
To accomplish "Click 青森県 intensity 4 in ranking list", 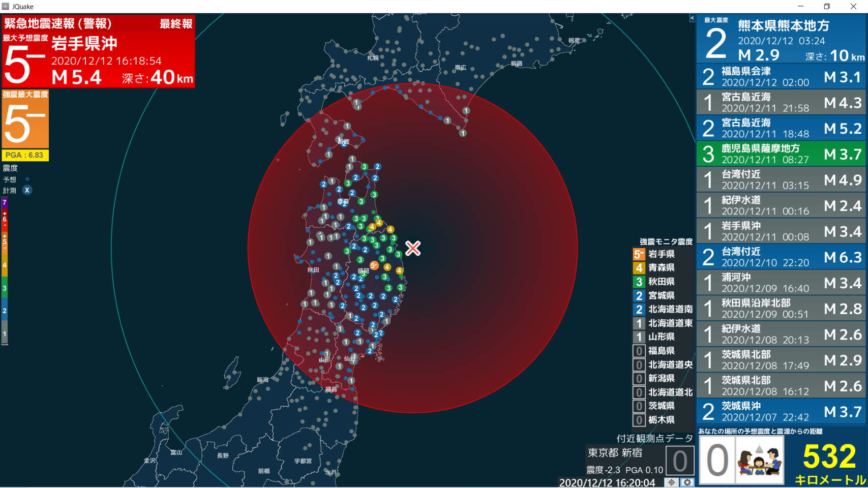I will 661,267.
